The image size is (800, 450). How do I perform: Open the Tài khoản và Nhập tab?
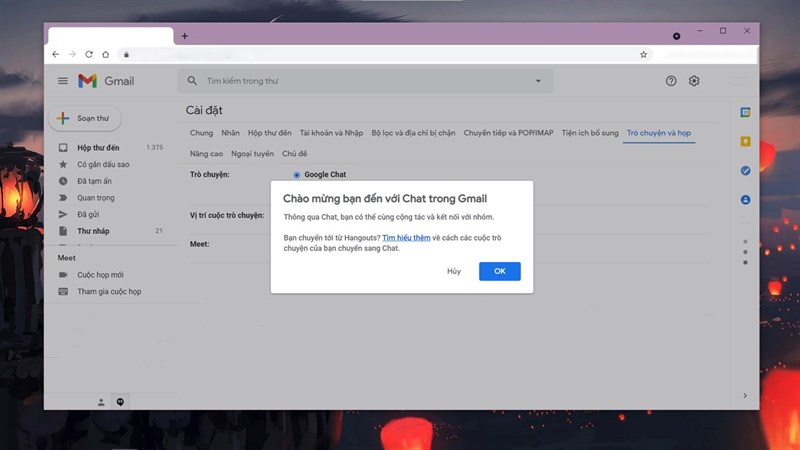(331, 133)
